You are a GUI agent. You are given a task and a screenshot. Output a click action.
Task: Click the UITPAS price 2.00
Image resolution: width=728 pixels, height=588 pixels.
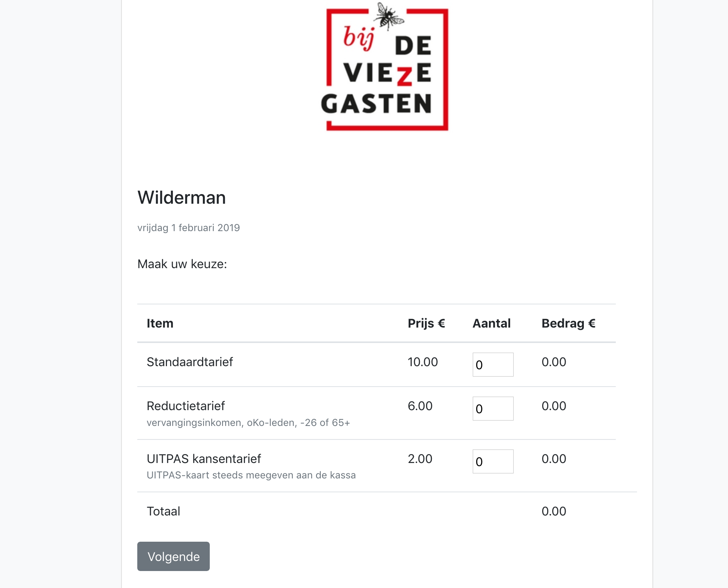pos(420,459)
